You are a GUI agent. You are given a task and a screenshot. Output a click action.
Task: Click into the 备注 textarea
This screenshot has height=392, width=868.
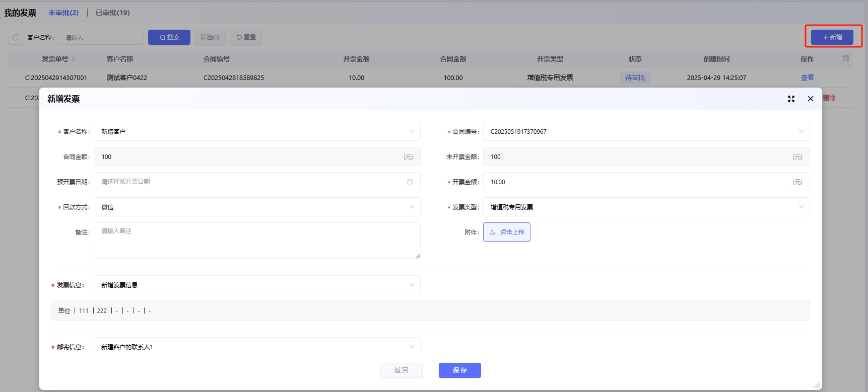(257, 241)
